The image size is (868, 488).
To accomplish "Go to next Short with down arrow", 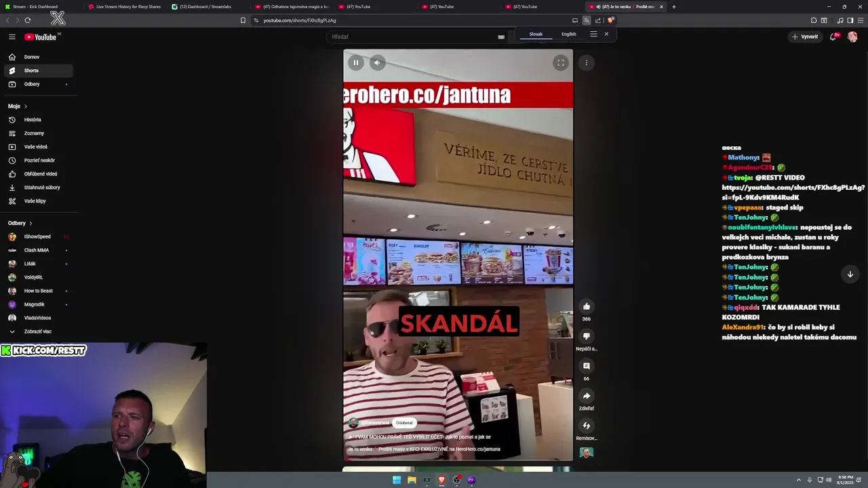I will point(850,274).
